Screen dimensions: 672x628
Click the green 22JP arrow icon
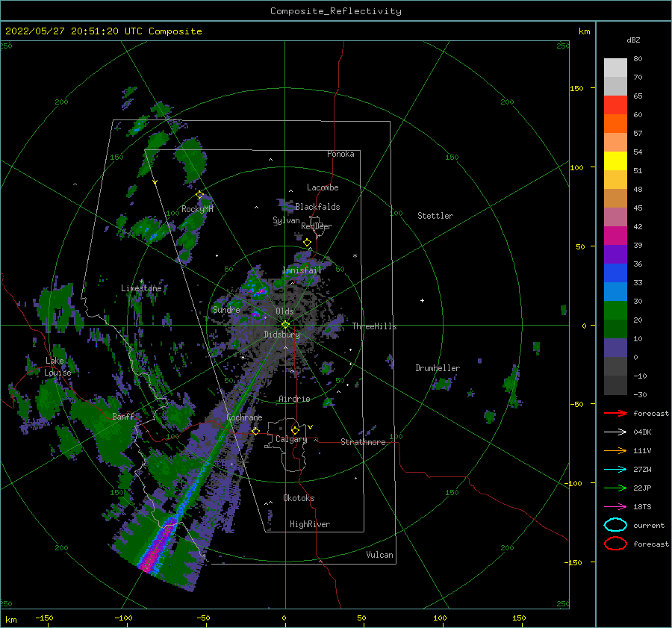pos(615,488)
